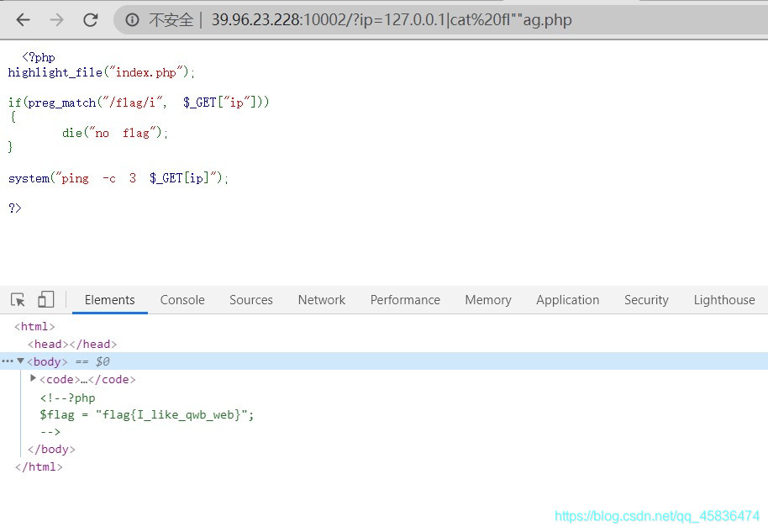Switch to the Security tab
This screenshot has width=768, height=532.
pos(646,300)
